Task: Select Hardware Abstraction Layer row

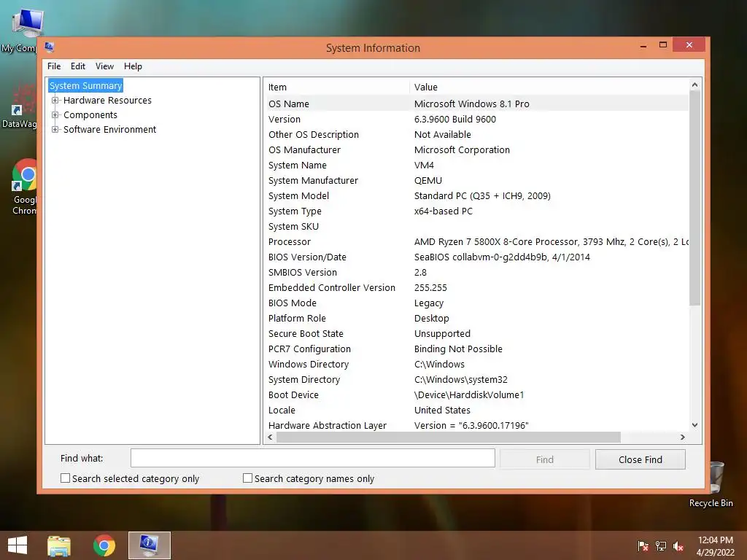Action: point(476,425)
